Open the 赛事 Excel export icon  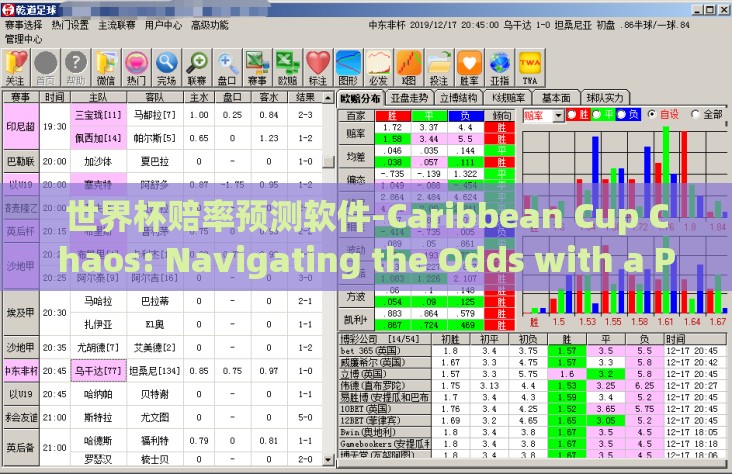(x=258, y=68)
